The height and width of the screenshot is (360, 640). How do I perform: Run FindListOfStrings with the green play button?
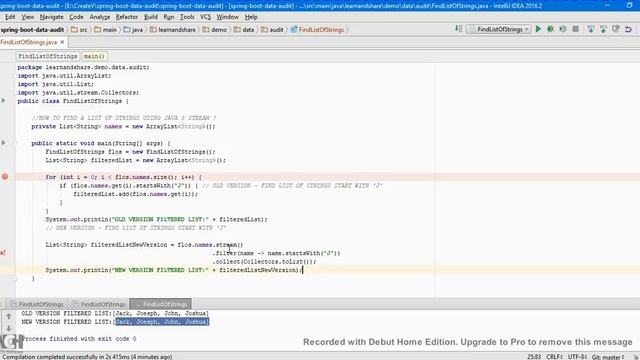pos(538,29)
